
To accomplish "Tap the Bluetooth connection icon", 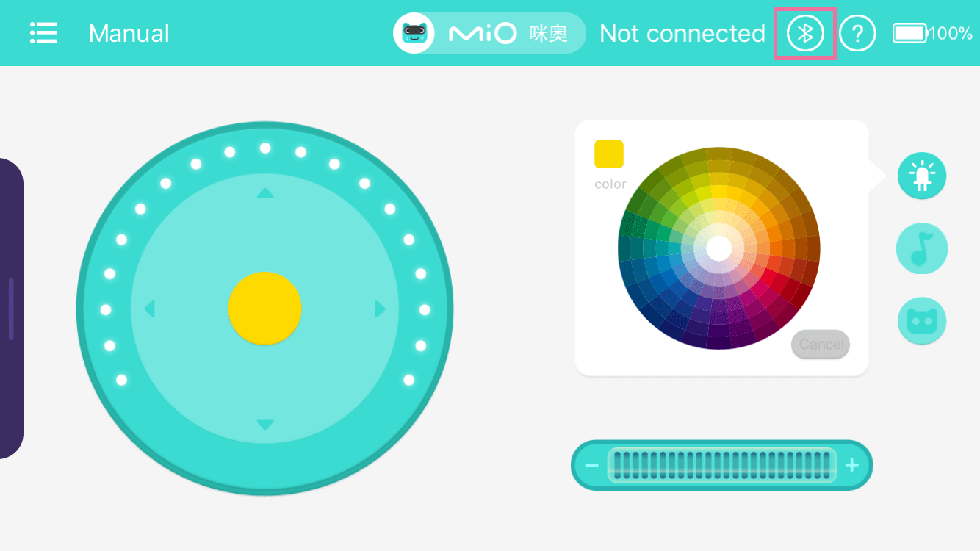I will [x=805, y=34].
